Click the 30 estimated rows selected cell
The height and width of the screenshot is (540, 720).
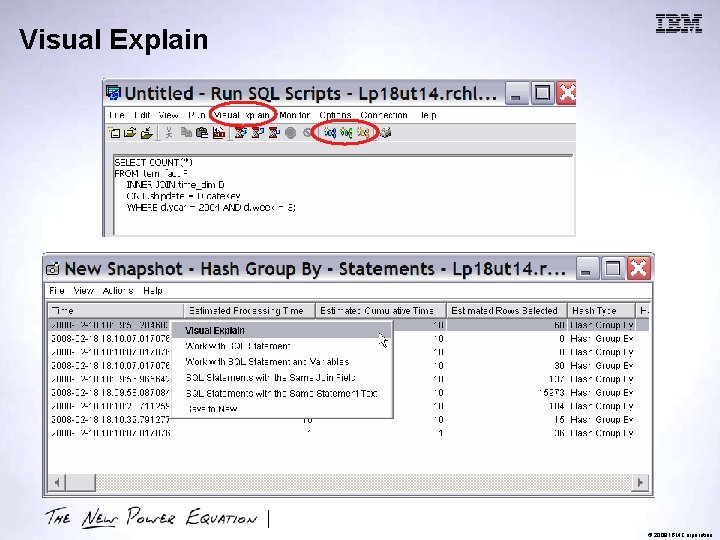click(507, 366)
